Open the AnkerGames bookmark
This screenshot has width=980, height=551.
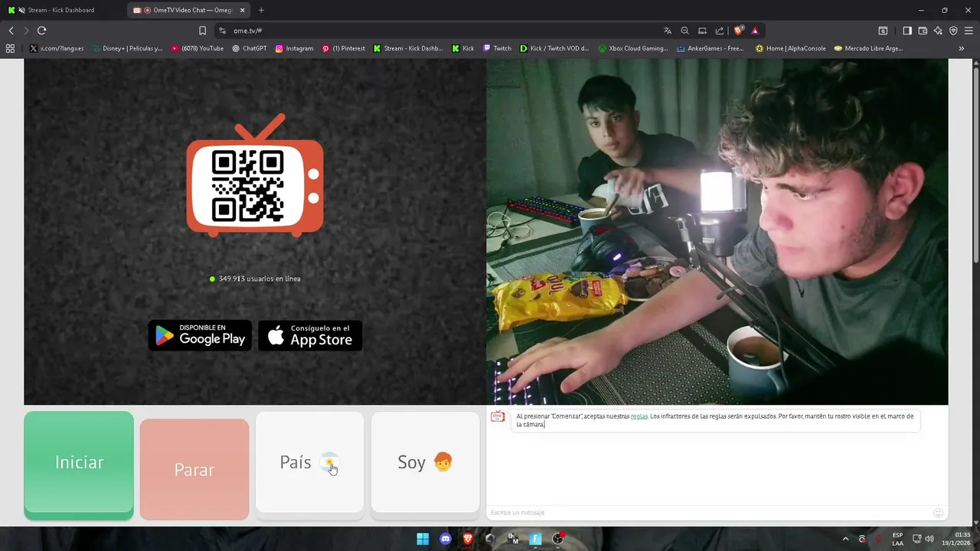coord(710,48)
